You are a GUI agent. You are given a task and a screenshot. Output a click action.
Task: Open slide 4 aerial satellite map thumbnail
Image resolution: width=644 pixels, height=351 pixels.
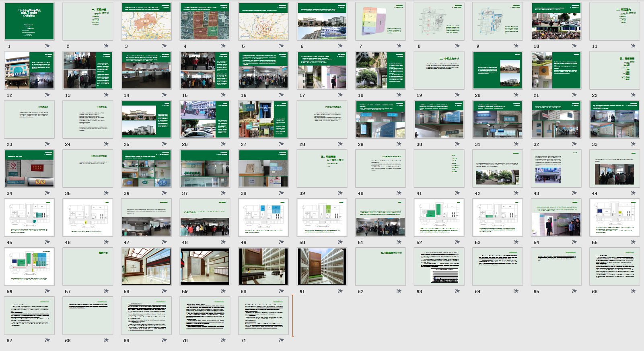tap(205, 21)
